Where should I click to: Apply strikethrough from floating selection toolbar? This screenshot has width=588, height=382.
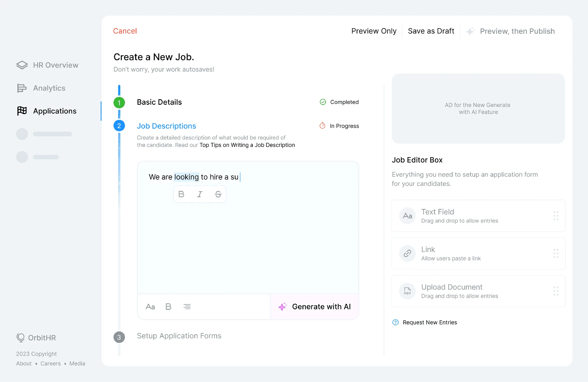(218, 194)
